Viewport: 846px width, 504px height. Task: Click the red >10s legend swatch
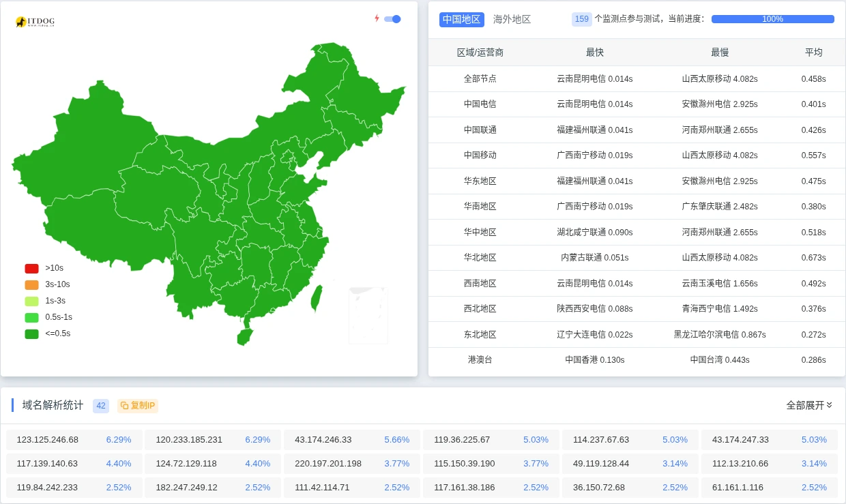[31, 269]
